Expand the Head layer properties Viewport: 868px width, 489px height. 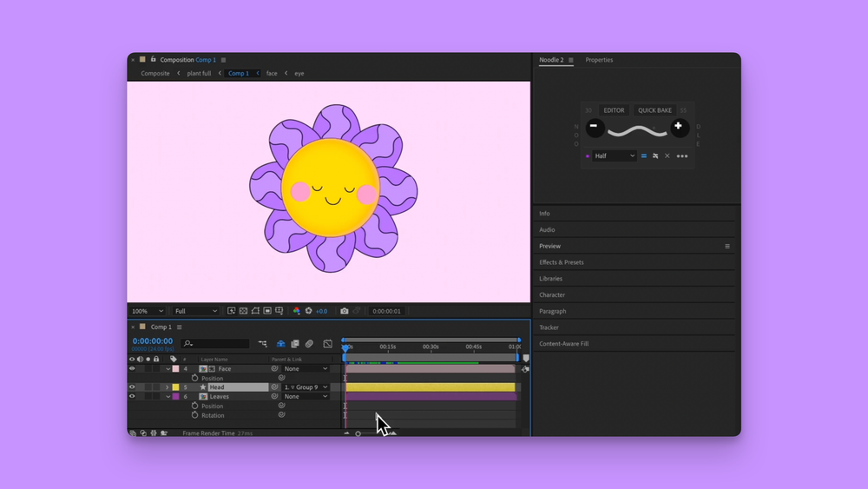click(x=168, y=387)
